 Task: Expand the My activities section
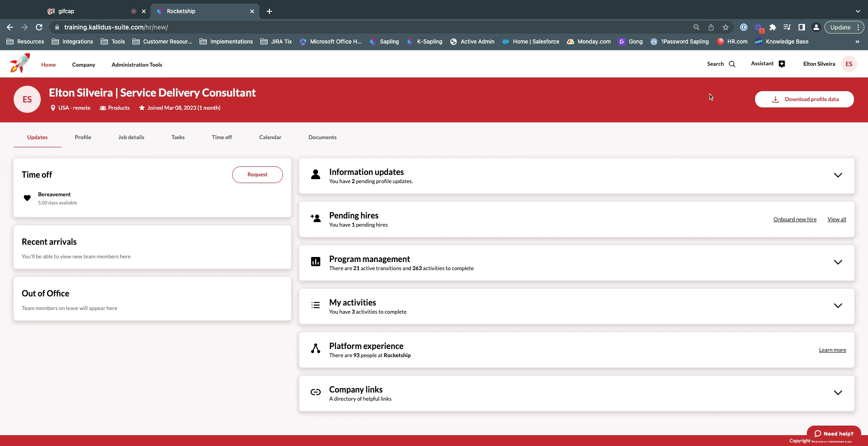(838, 306)
